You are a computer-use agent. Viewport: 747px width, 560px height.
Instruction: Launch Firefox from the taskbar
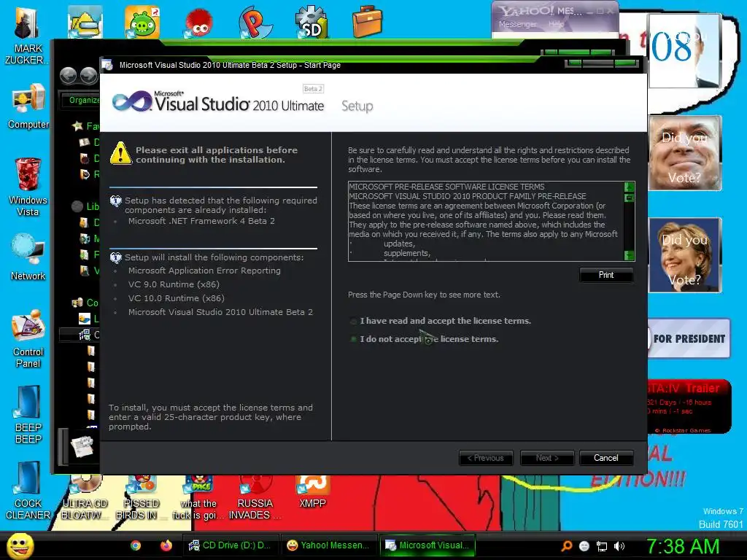(x=166, y=545)
